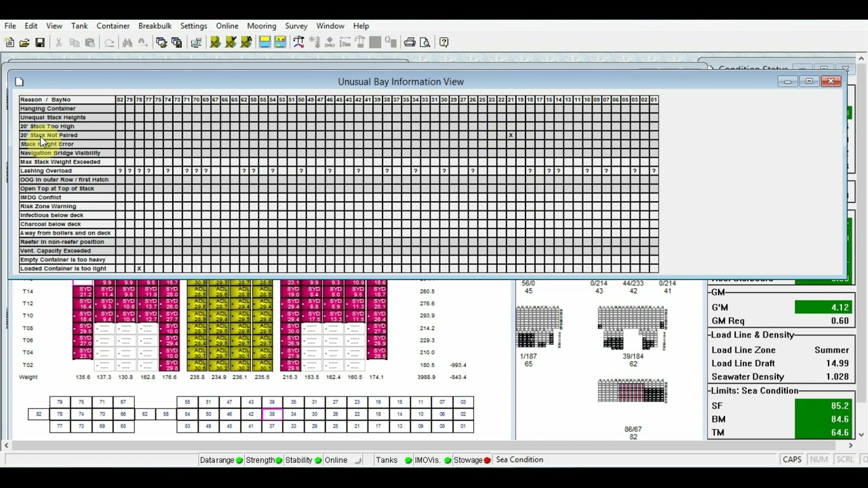The width and height of the screenshot is (868, 488).
Task: Click the bay thumbnail labeled 39/184
Action: tap(632, 328)
